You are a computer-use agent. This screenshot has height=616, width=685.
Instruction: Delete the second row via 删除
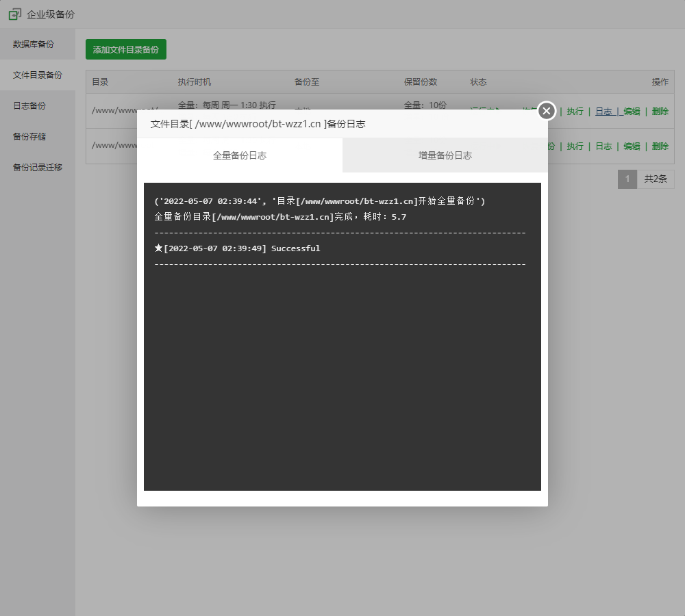660,146
